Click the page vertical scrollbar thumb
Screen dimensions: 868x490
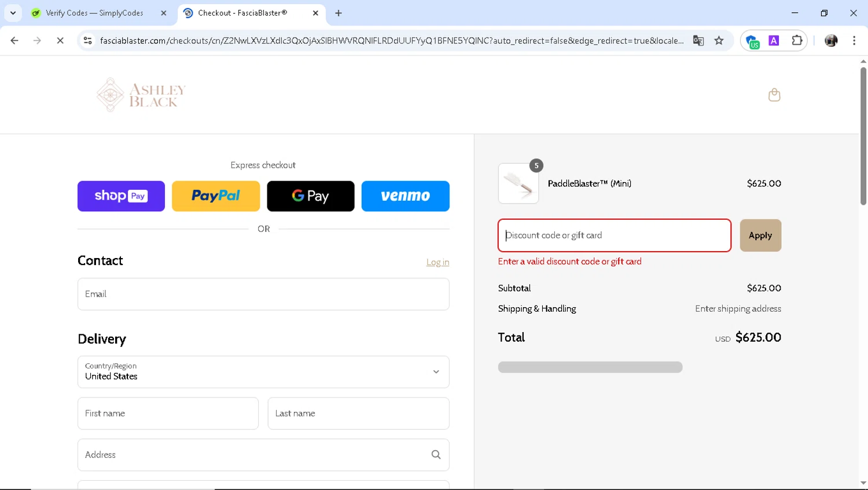863,137
